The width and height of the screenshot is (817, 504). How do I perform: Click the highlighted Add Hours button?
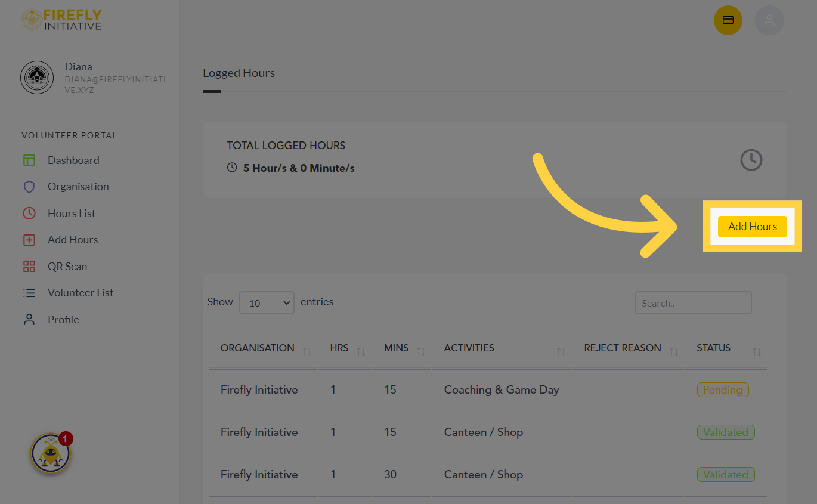click(752, 227)
